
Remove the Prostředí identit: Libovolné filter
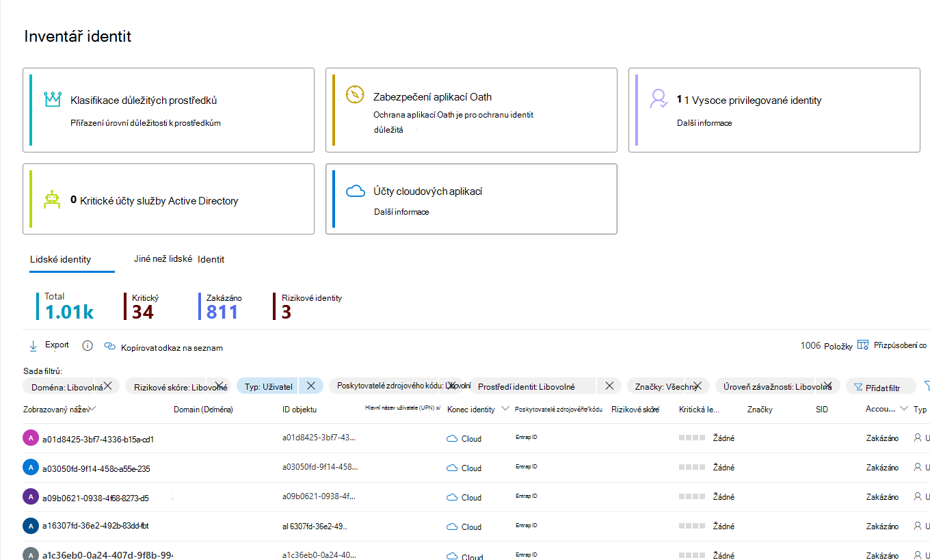coord(609,386)
